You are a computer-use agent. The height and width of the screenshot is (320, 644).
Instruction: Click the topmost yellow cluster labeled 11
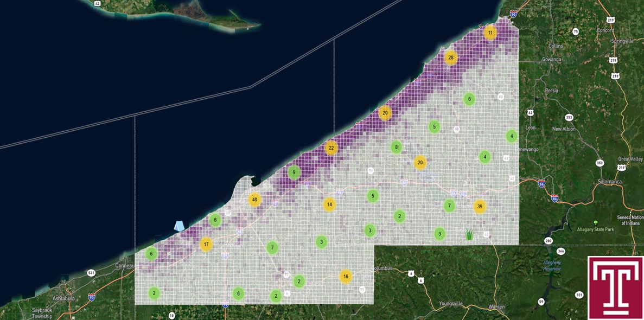point(491,33)
